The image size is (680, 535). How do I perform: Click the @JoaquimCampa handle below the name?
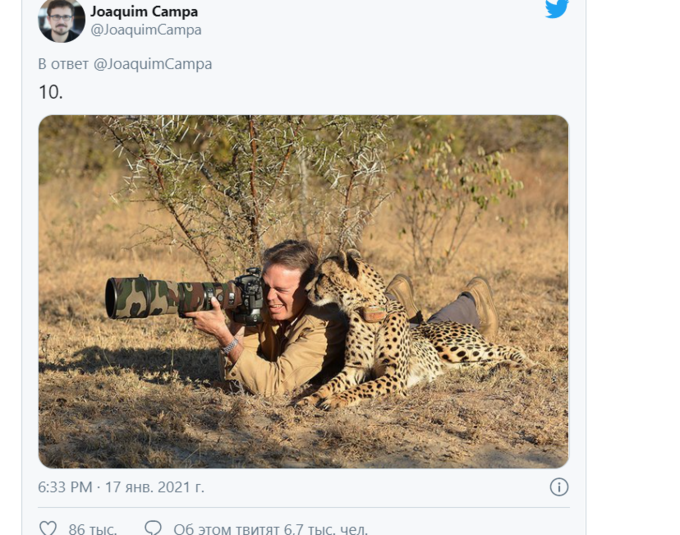pos(146,30)
